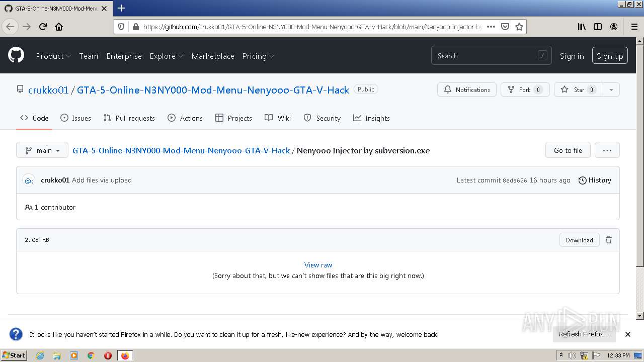Fork this repository
The height and width of the screenshot is (362, 644).
(525, 89)
